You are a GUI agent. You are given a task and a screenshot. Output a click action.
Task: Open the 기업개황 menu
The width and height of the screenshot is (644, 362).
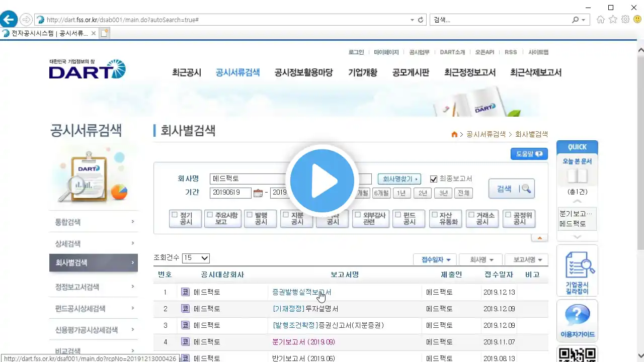point(363,72)
